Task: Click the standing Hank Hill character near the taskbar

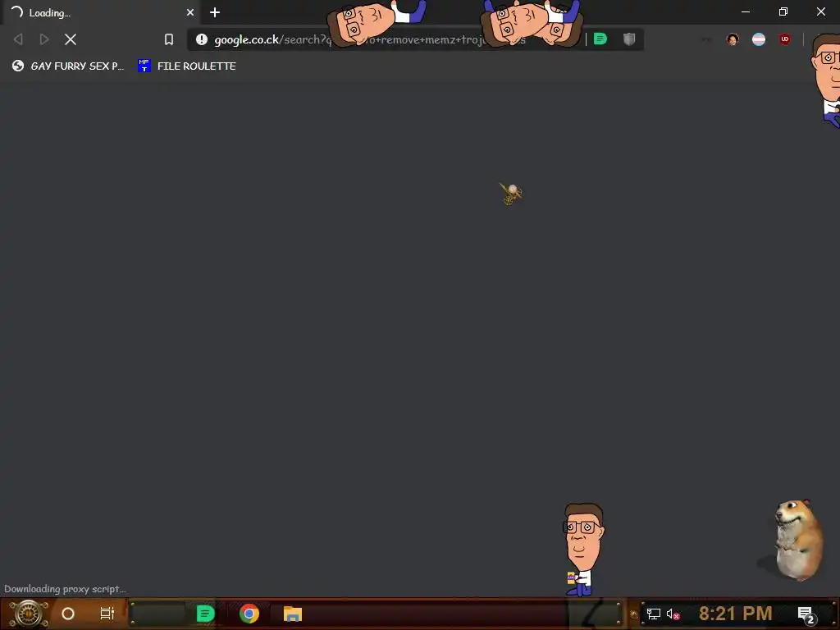Action: pyautogui.click(x=583, y=549)
